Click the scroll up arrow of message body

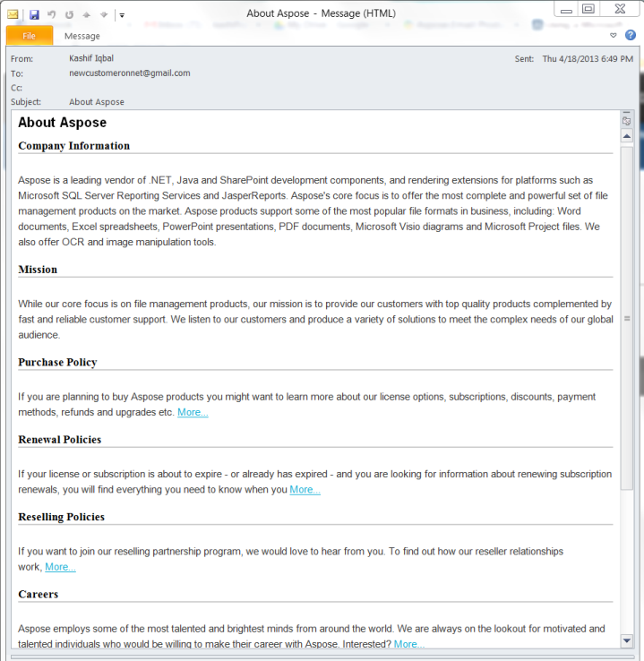pos(627,136)
